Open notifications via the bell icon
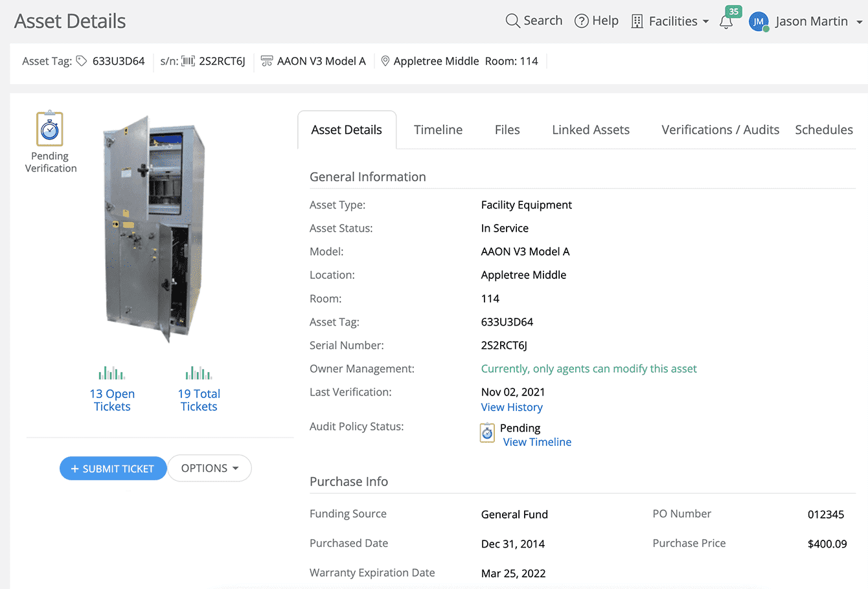The width and height of the screenshot is (868, 589). [725, 21]
